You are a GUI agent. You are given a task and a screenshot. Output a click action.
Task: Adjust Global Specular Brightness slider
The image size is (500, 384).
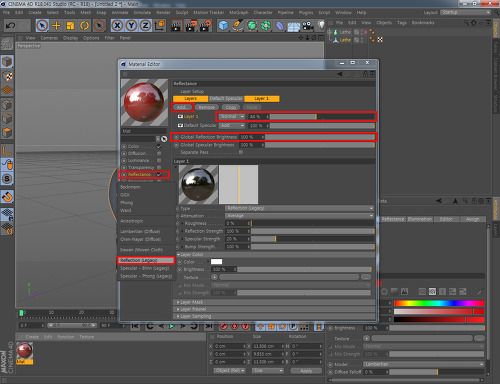(320, 145)
